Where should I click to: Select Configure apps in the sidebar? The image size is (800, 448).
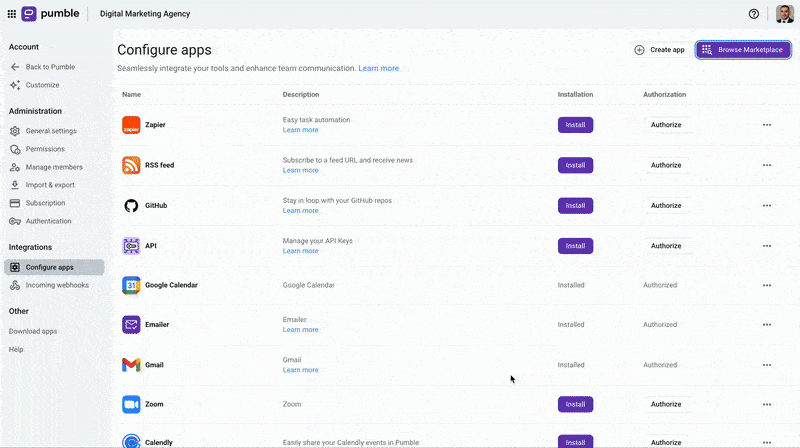tap(54, 267)
